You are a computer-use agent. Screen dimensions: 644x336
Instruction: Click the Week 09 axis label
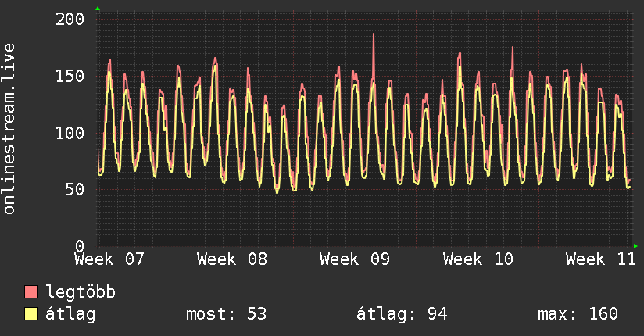click(x=355, y=259)
